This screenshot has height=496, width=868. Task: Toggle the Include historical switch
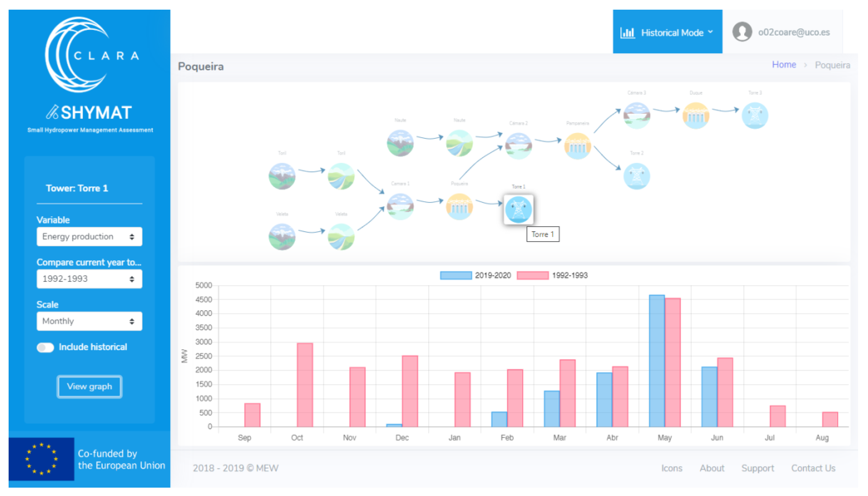(x=45, y=347)
